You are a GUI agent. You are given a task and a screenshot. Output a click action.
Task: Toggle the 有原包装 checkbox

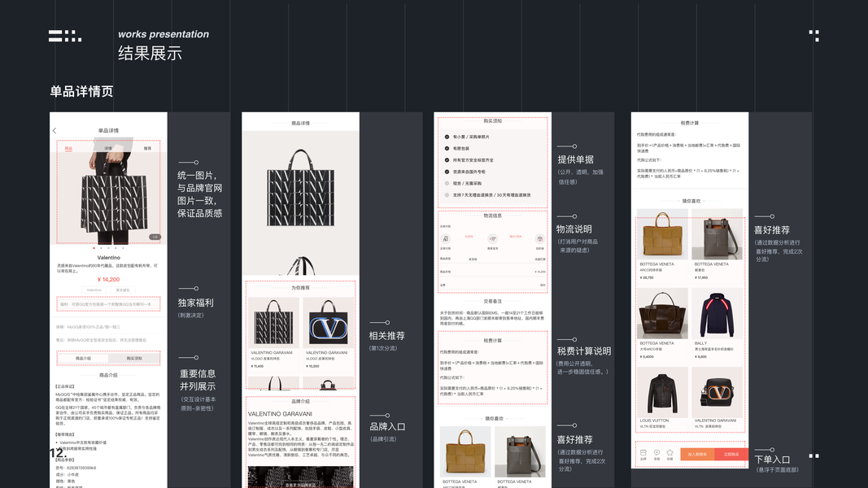click(447, 148)
